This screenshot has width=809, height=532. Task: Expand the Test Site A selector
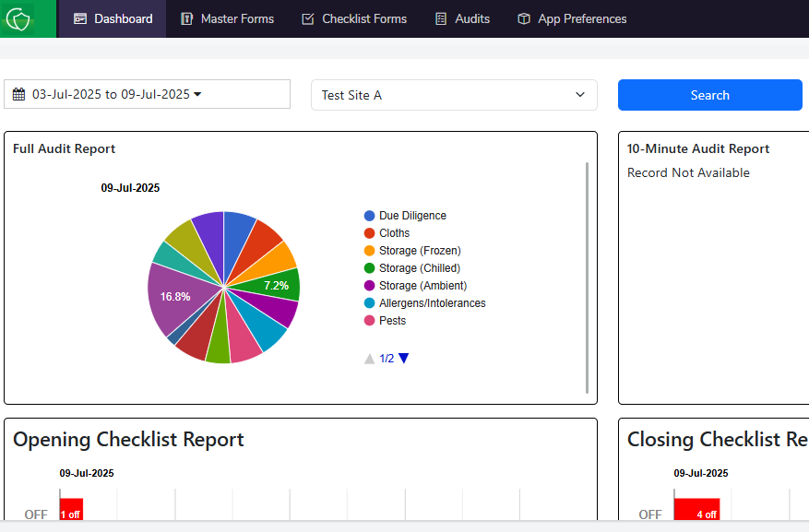(x=454, y=95)
